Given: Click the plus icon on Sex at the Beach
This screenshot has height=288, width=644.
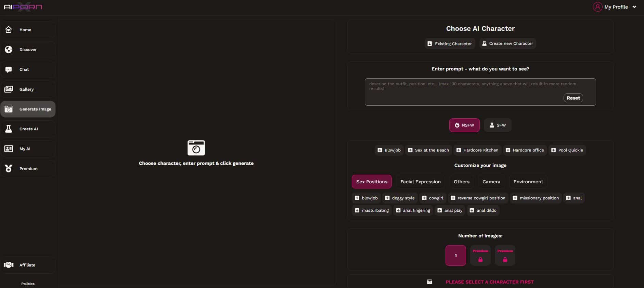Looking at the screenshot, I should point(410,150).
